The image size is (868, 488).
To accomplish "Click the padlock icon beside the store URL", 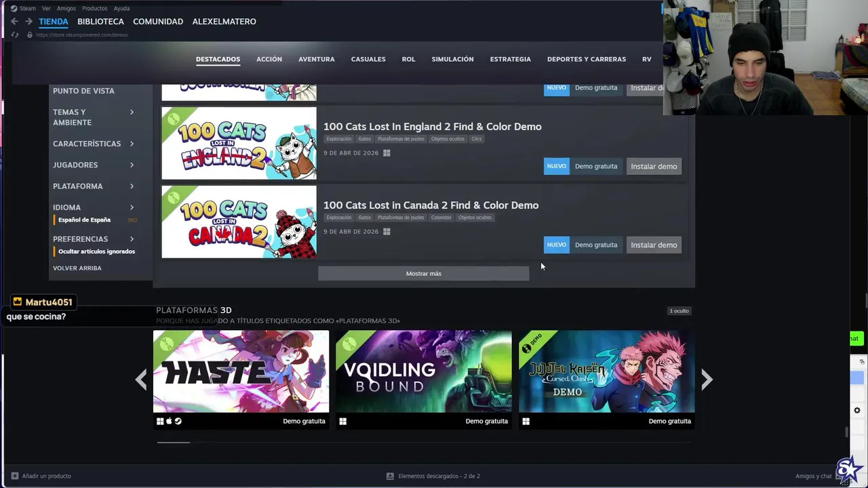I will pyautogui.click(x=29, y=35).
